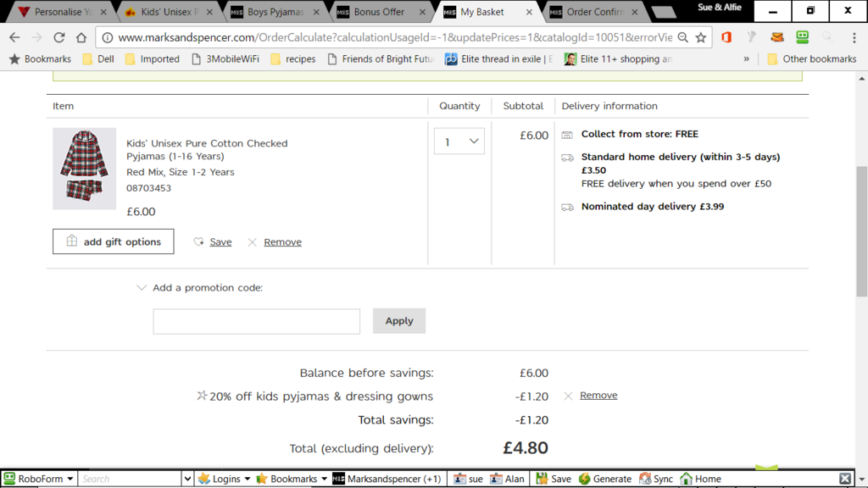
Task: Open the Bookmarks star shortcut in bookmarks bar
Action: [x=40, y=58]
